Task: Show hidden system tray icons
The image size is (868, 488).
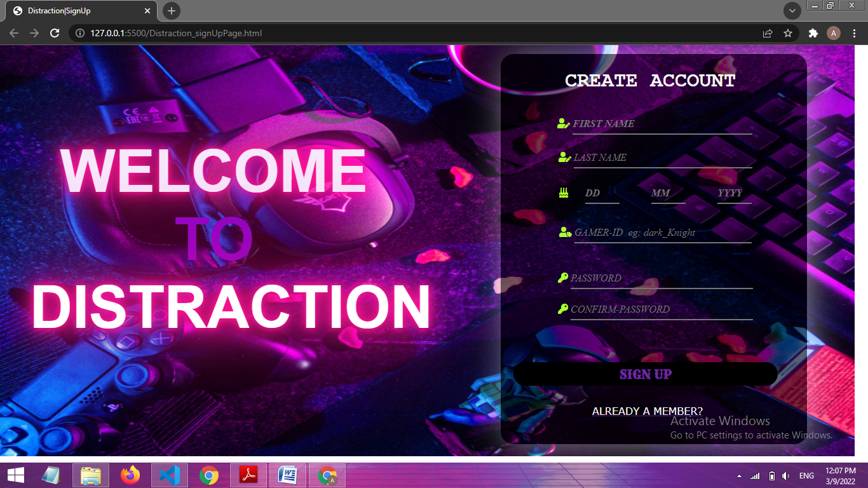Action: pos(739,476)
